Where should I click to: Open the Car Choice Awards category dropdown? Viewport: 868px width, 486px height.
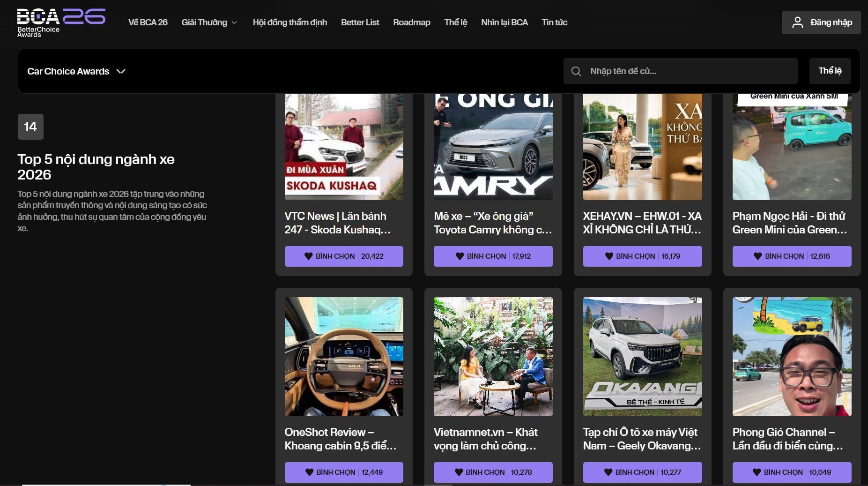[76, 71]
